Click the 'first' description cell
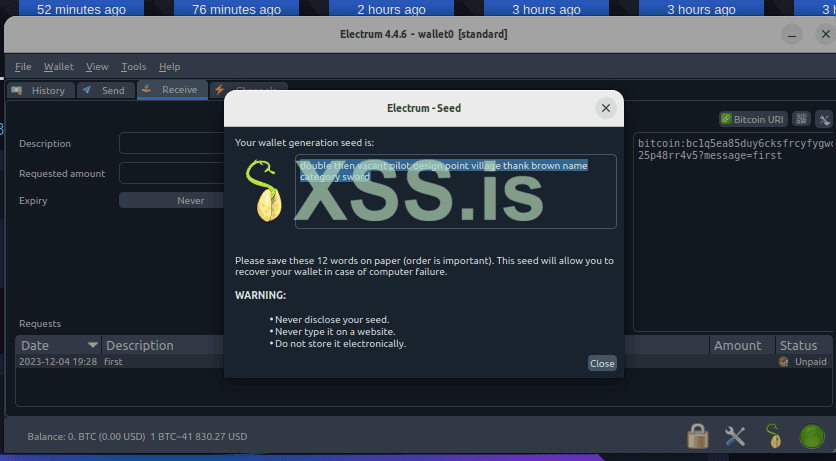This screenshot has width=836, height=461. coord(113,361)
